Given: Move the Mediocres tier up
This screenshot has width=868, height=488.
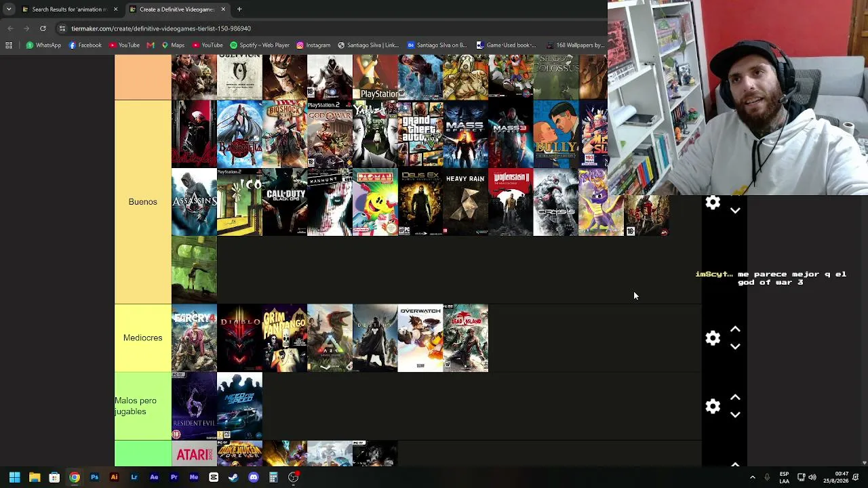Looking at the screenshot, I should click(735, 329).
